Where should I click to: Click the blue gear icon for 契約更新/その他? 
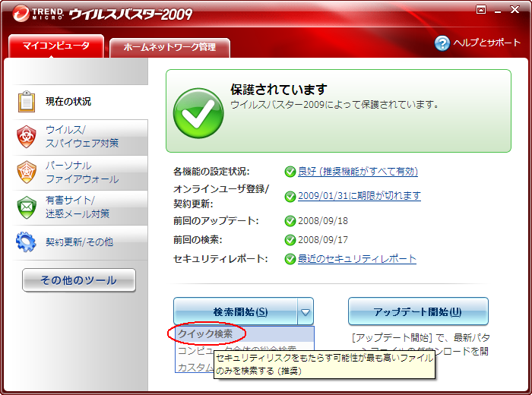click(26, 242)
